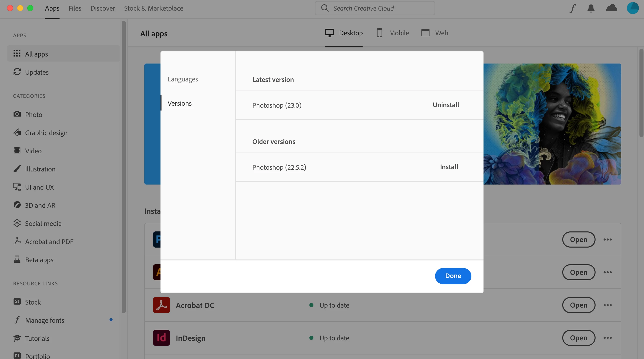Open more options for Acrobat DC
Viewport: 644px width, 359px height.
click(607, 305)
